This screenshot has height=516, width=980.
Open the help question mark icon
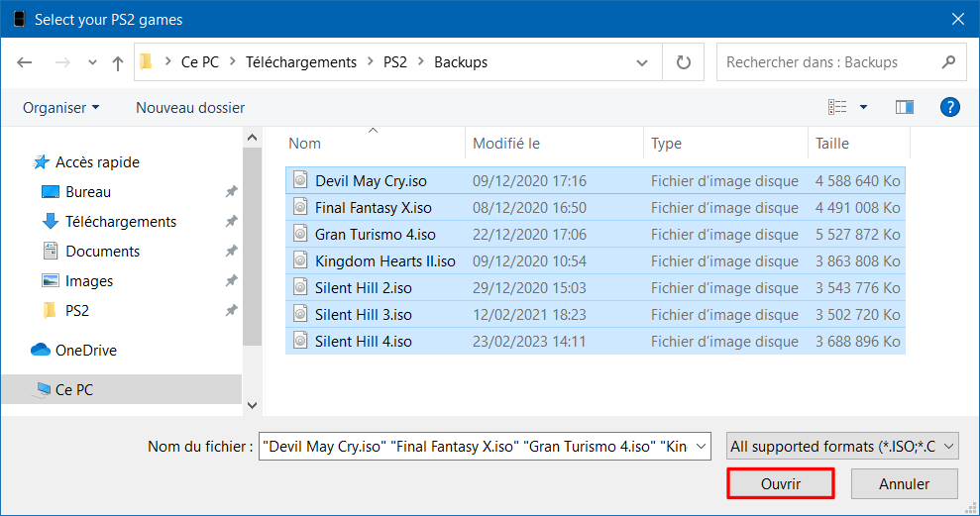(950, 107)
